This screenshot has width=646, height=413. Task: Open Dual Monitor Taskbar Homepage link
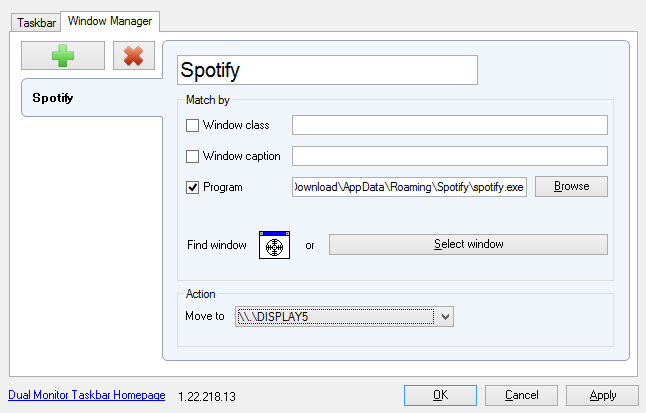pyautogui.click(x=87, y=395)
